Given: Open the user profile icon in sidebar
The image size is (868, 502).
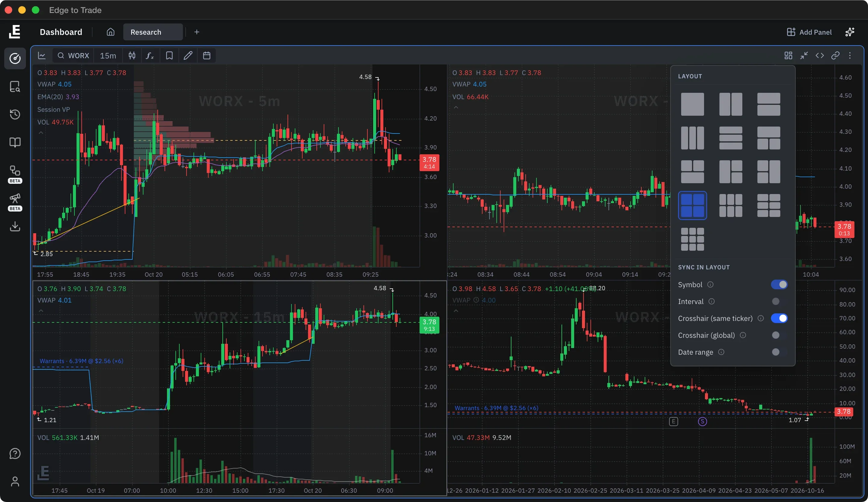Looking at the screenshot, I should (15, 481).
